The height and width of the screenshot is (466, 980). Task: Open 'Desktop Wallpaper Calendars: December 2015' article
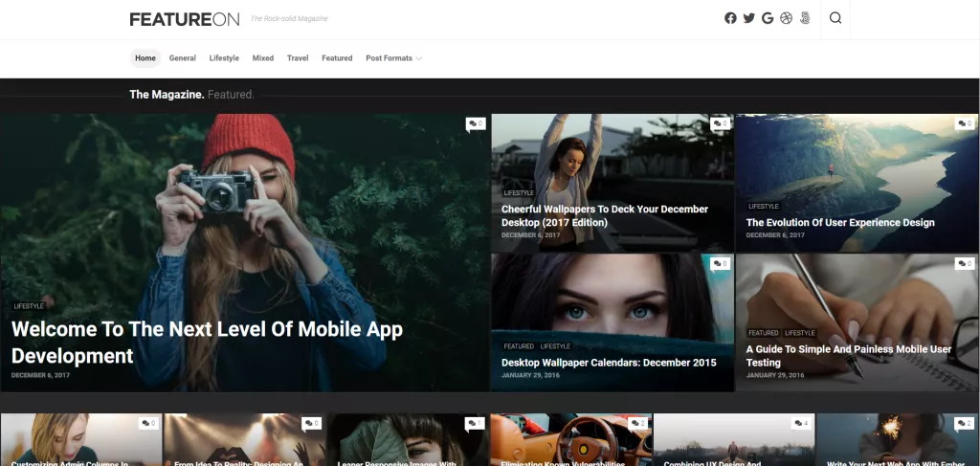tap(609, 363)
